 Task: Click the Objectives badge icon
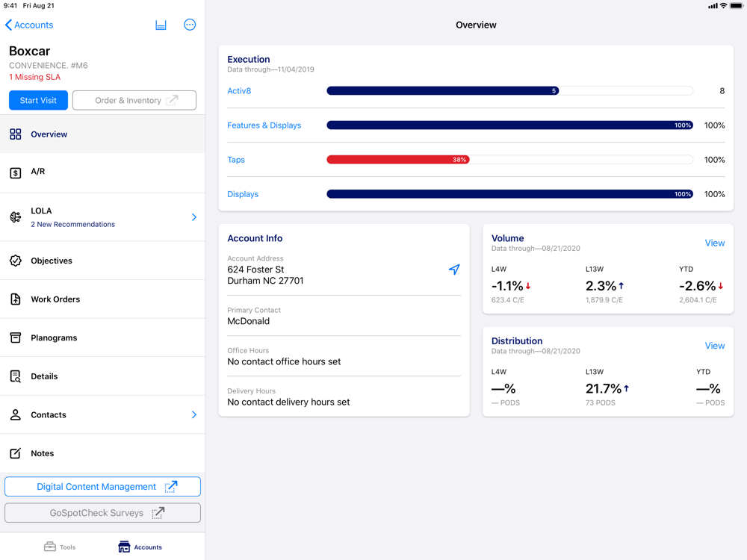[x=16, y=261]
